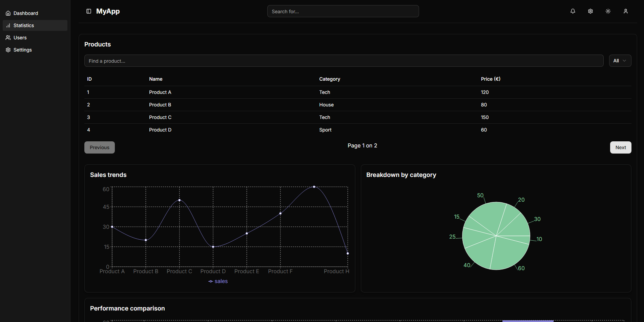This screenshot has width=644, height=322.
Task: Click the sidebar Settings gear icon
Action: click(x=8, y=50)
